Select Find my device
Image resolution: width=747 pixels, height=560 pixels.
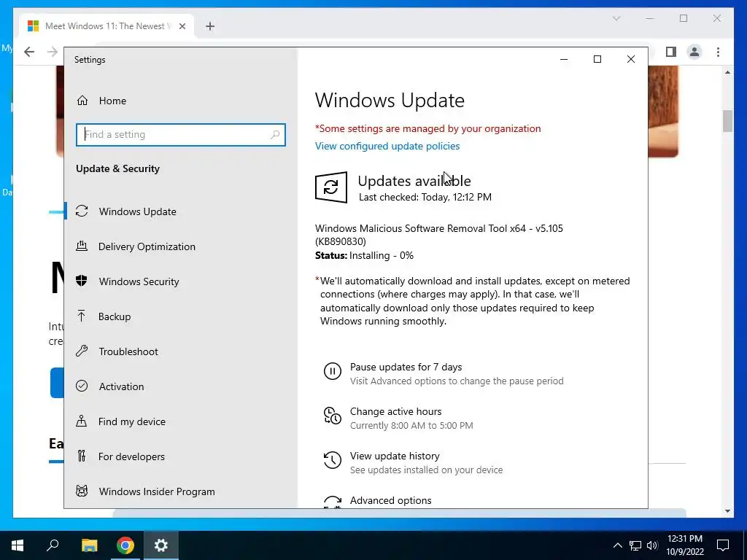(131, 421)
